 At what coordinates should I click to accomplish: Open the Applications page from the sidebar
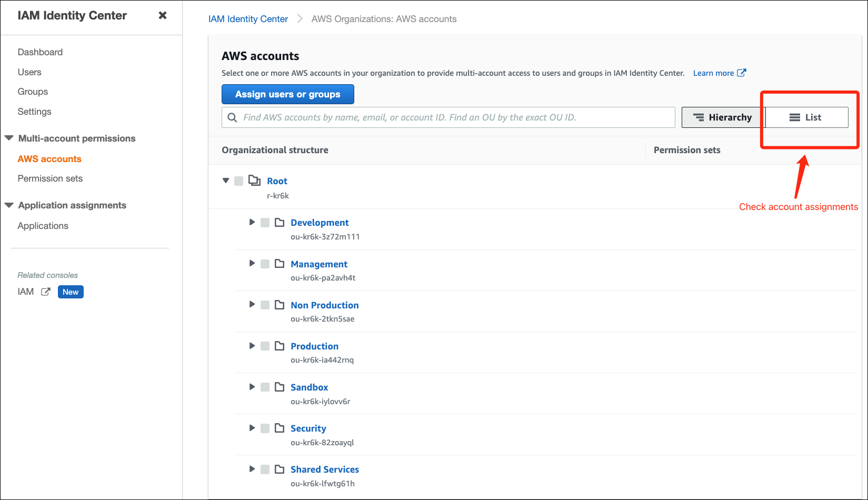click(x=43, y=225)
